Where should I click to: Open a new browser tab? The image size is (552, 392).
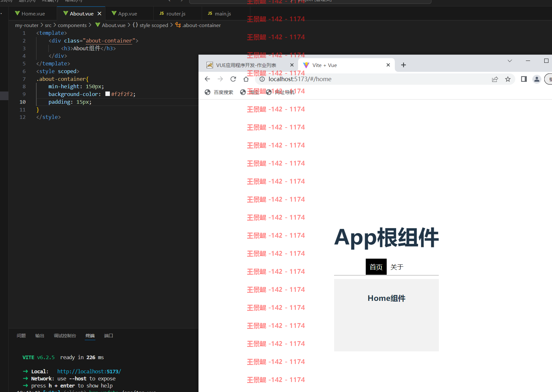coord(403,65)
